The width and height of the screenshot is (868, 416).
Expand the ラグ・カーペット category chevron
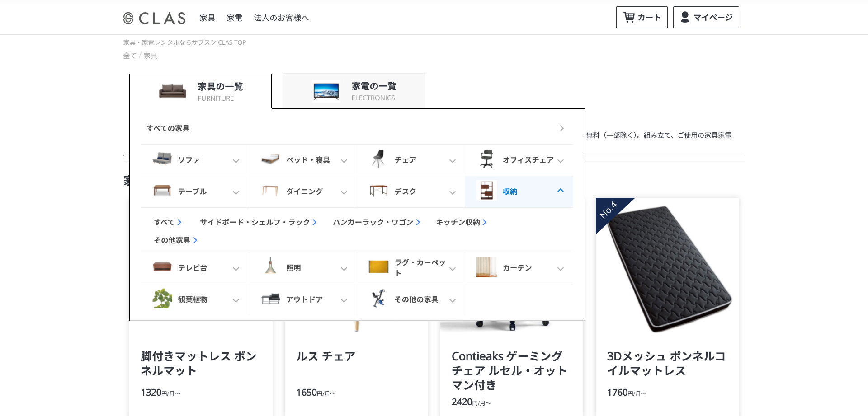pos(453,269)
